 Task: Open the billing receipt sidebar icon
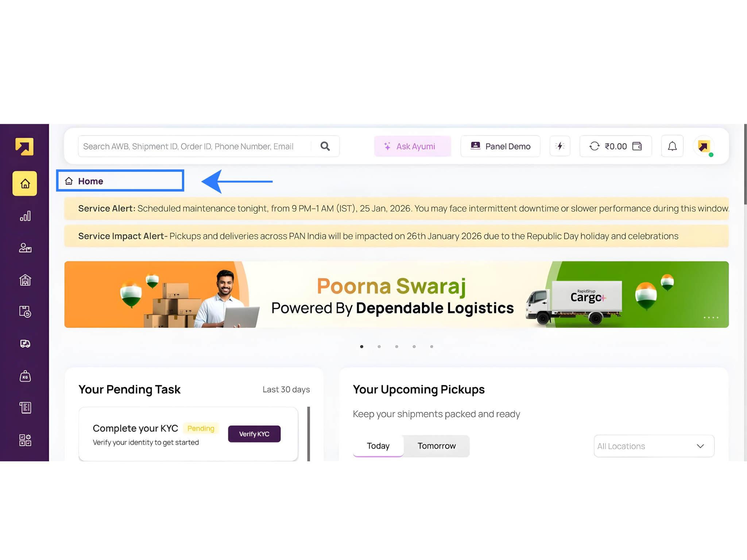(x=25, y=408)
